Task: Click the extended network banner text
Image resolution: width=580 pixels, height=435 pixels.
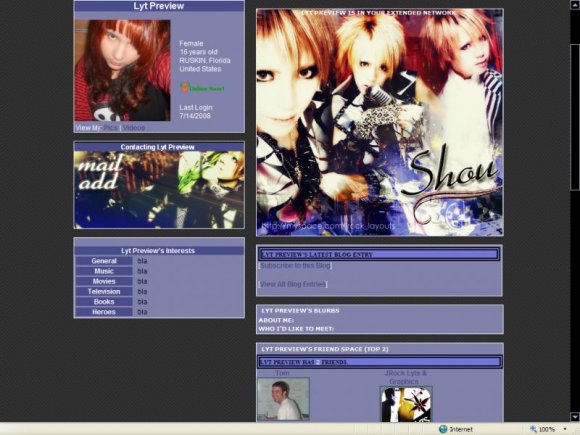Action: [x=379, y=13]
